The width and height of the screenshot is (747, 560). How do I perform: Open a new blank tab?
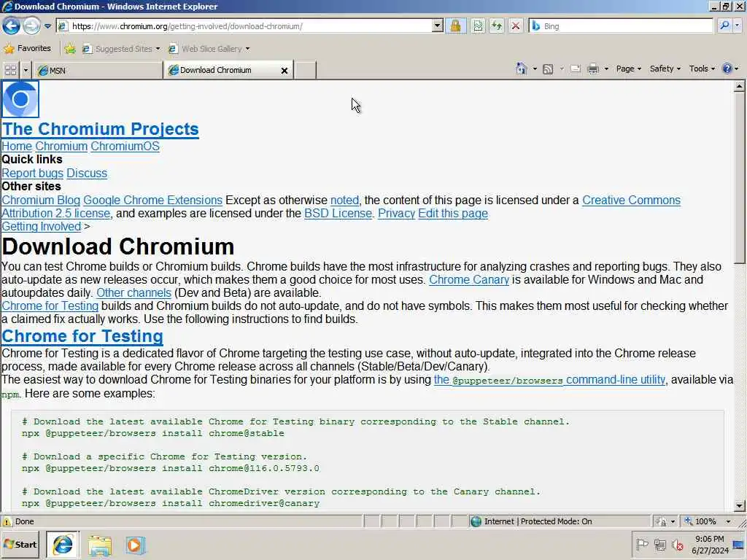pyautogui.click(x=306, y=71)
